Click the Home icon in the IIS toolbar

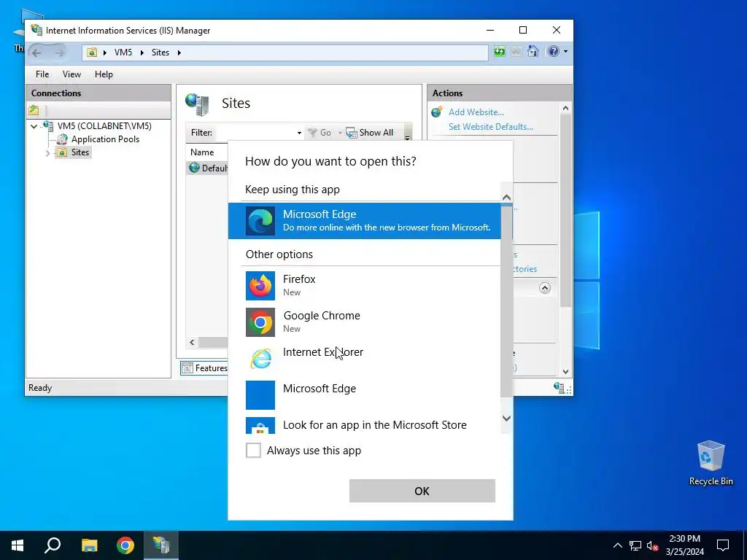coord(533,52)
